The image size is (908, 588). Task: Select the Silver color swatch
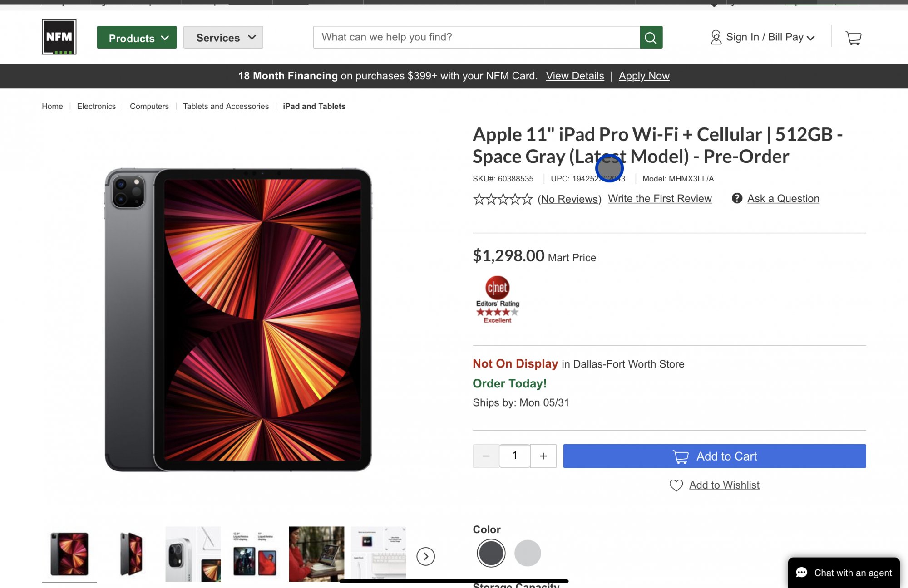coord(528,553)
